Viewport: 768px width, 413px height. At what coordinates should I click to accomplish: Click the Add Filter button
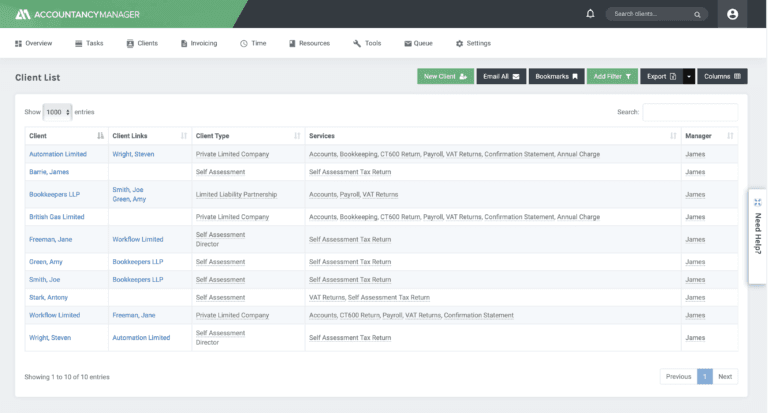coord(612,76)
